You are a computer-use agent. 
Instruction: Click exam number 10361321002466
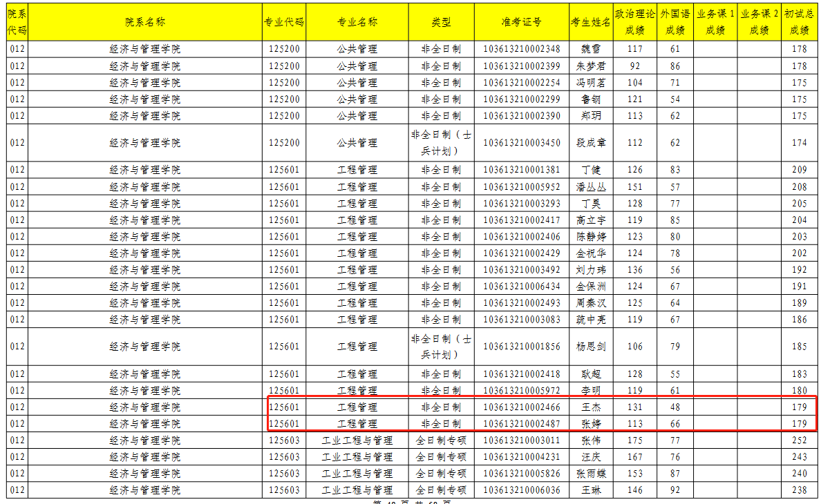pos(521,407)
